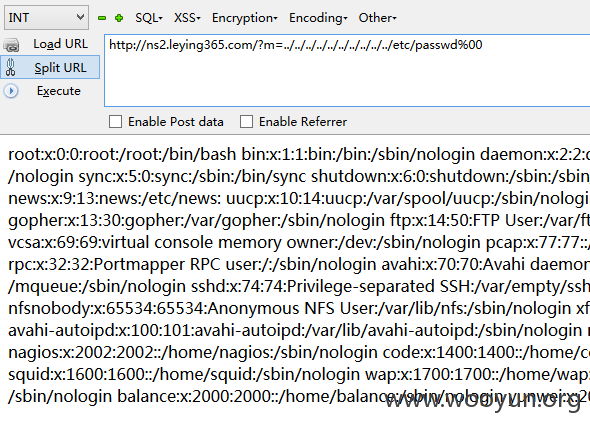Click the Split URL button
The image size is (590, 428).
[50, 67]
